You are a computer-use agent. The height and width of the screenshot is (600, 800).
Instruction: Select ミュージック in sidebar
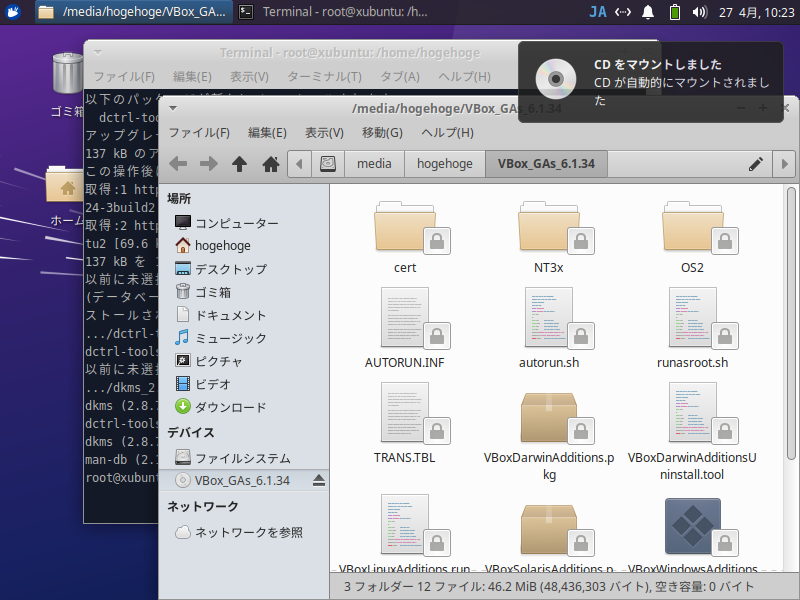pyautogui.click(x=244, y=338)
